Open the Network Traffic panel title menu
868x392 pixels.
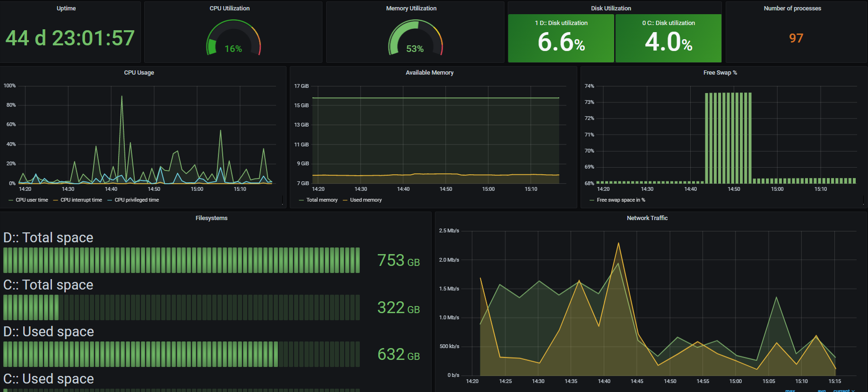coord(647,218)
